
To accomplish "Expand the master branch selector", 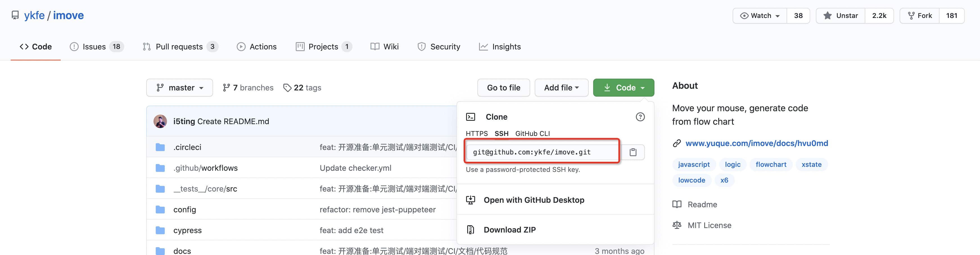I will coord(180,88).
